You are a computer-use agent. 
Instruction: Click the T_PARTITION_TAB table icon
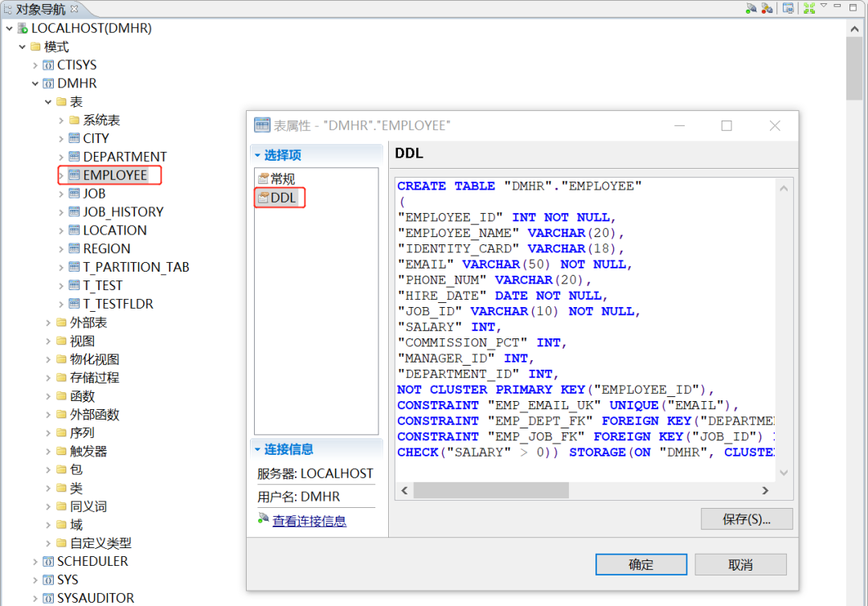74,267
